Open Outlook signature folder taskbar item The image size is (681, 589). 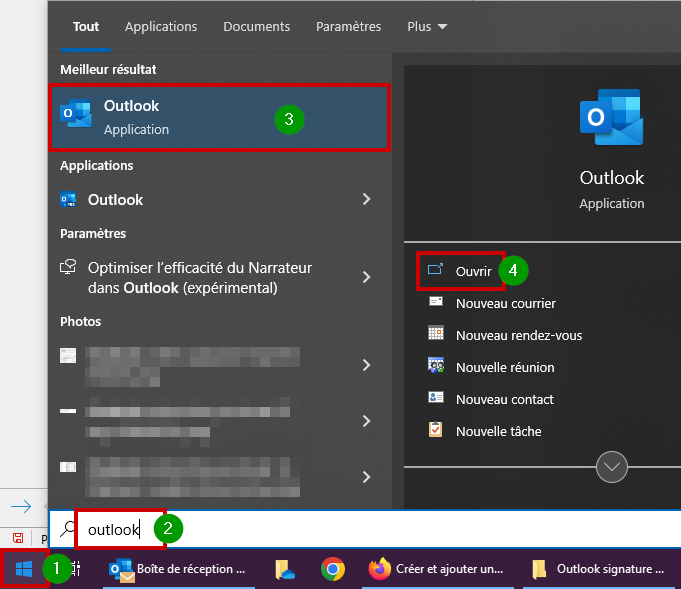(601, 569)
